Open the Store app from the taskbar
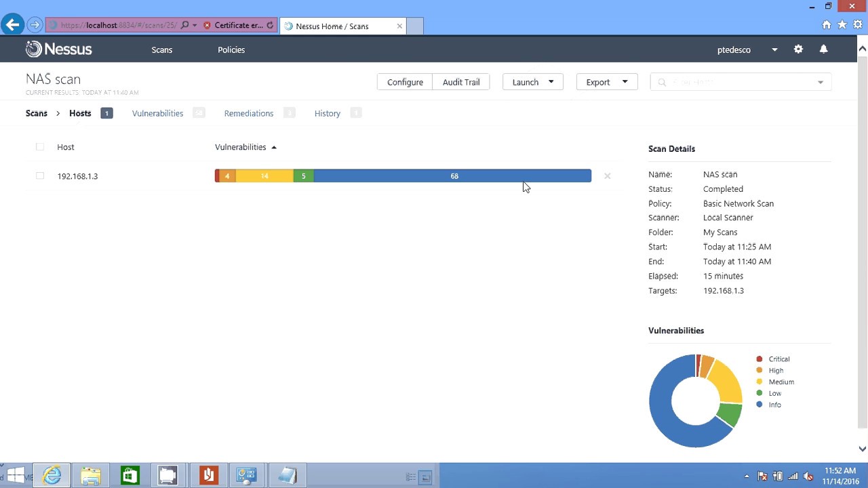 [x=130, y=476]
